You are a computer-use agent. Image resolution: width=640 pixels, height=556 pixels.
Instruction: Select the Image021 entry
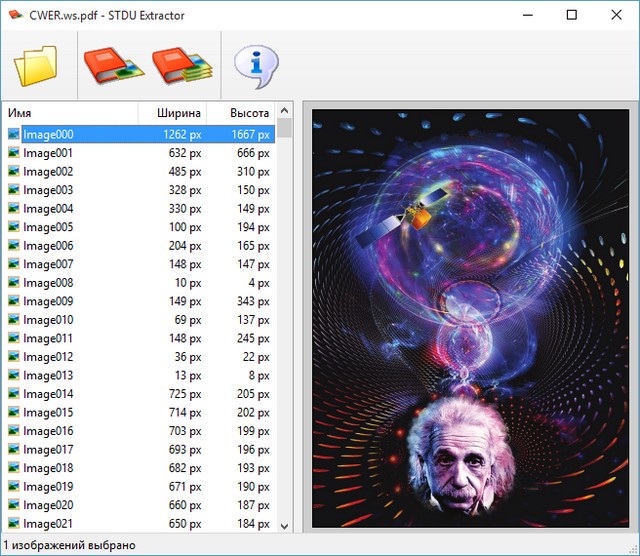[48, 524]
